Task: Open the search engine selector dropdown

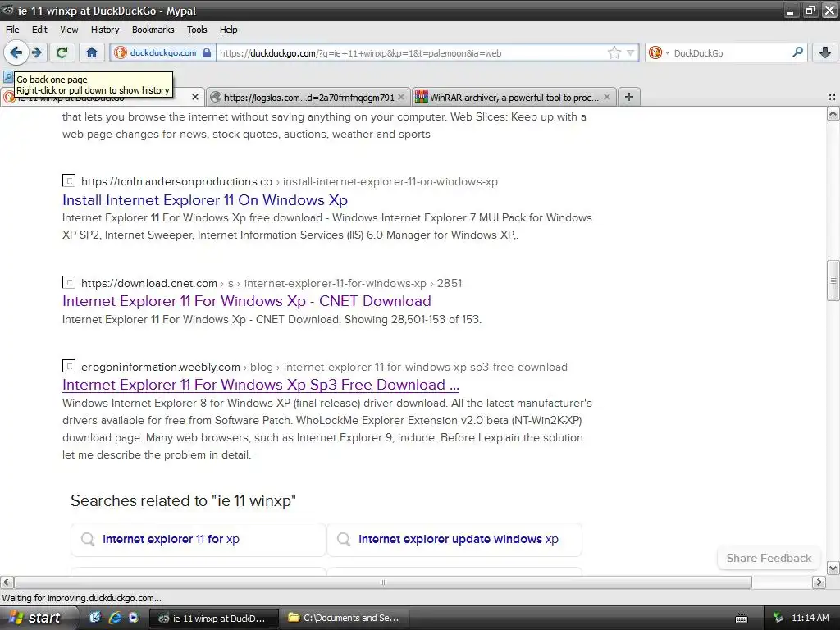Action: tap(659, 52)
